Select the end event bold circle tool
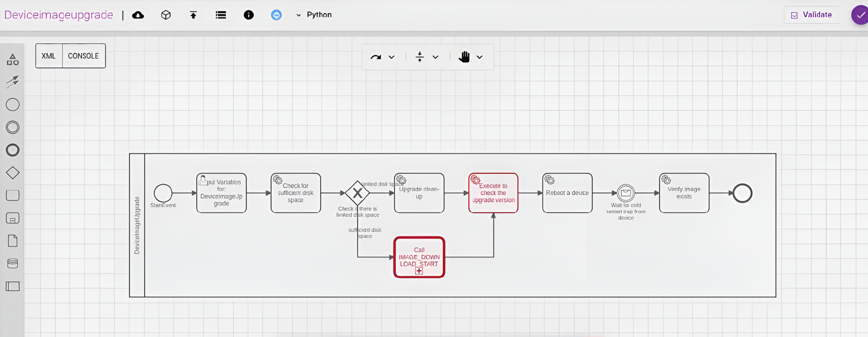Image resolution: width=868 pixels, height=337 pixels. pyautogui.click(x=13, y=150)
